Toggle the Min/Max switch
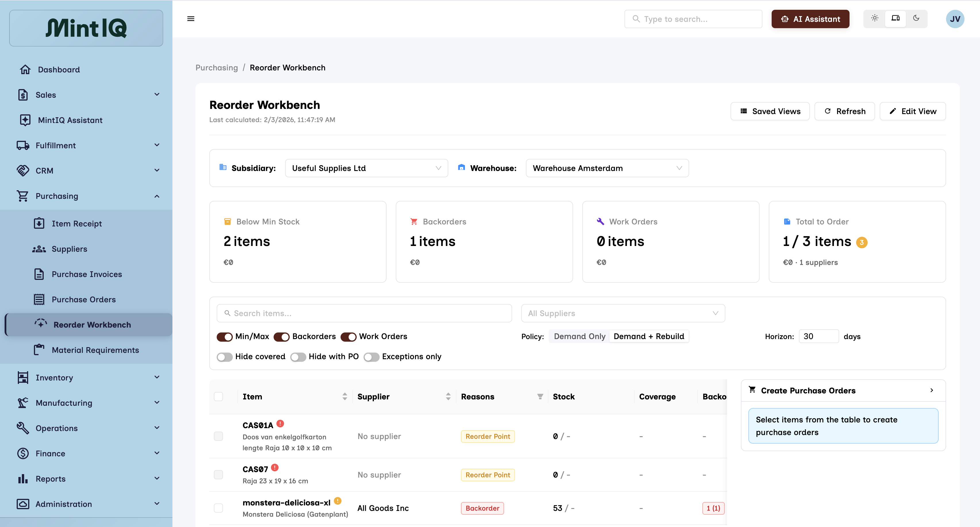 224,337
